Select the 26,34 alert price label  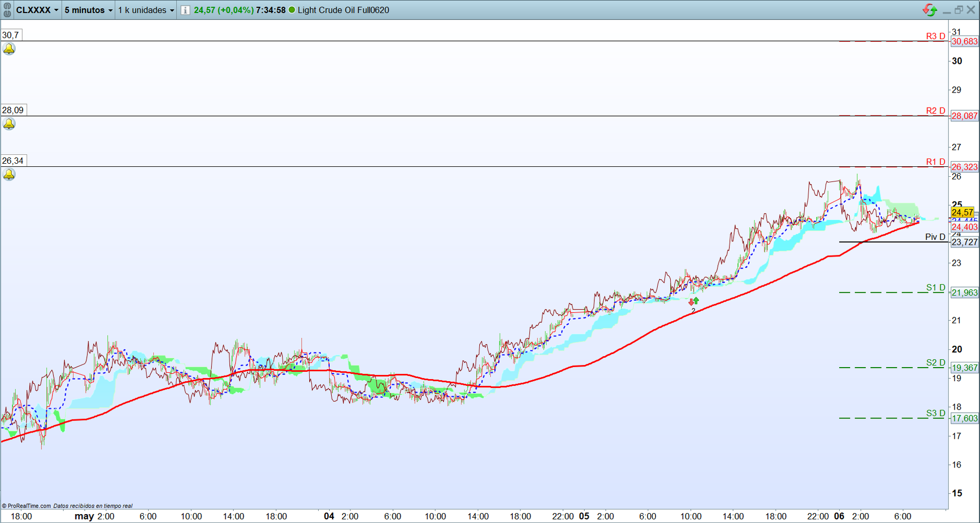(x=13, y=161)
